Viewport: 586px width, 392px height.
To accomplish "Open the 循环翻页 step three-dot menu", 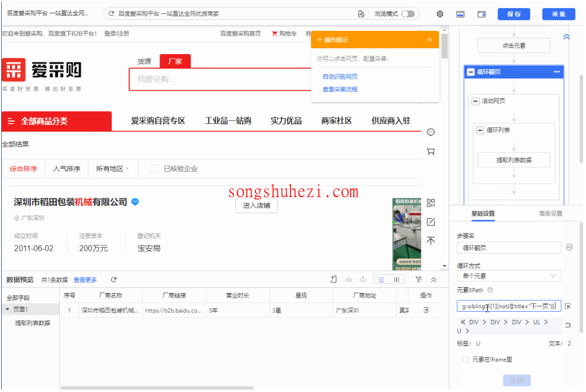I will pyautogui.click(x=557, y=72).
